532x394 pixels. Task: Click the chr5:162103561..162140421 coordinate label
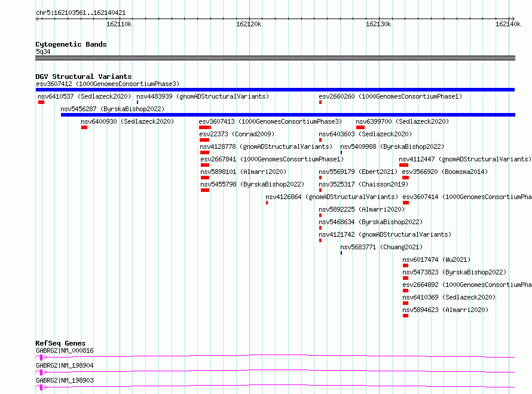tap(81, 13)
